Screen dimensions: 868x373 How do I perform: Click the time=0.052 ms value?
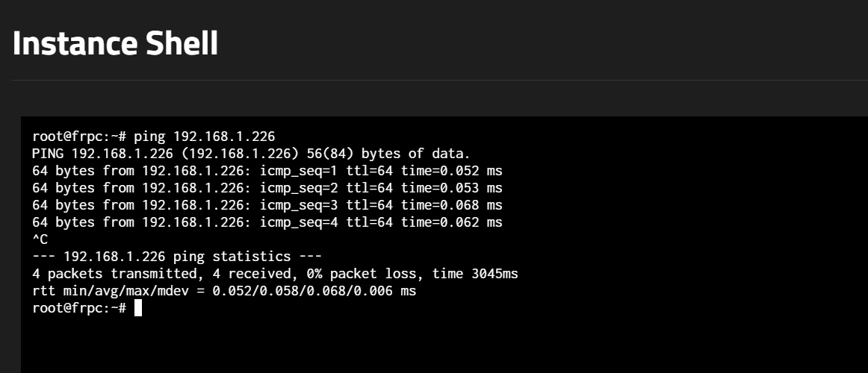(x=451, y=171)
